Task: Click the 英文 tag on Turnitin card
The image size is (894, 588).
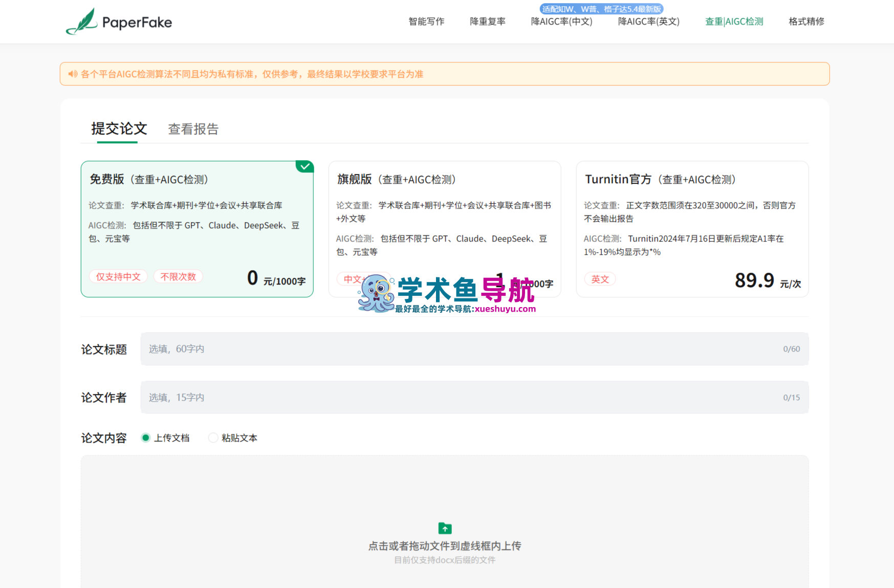Action: (x=600, y=279)
